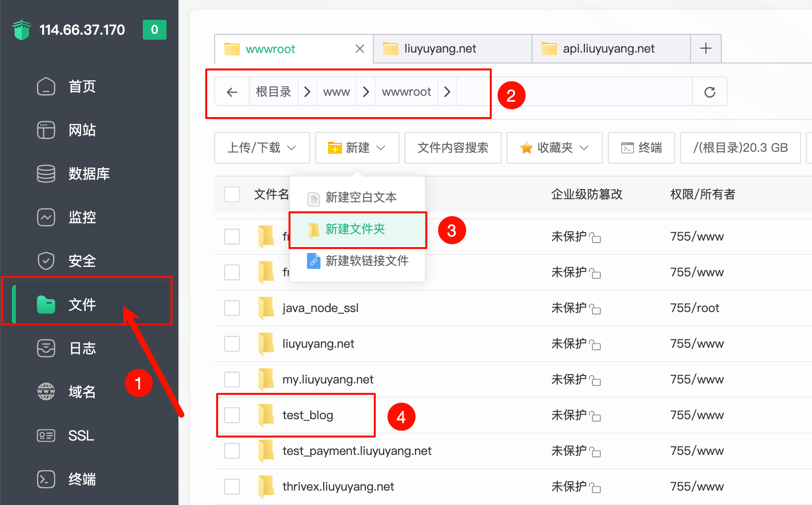This screenshot has height=505, width=812.
Task: Click the 文件内容搜索 button
Action: coord(453,148)
